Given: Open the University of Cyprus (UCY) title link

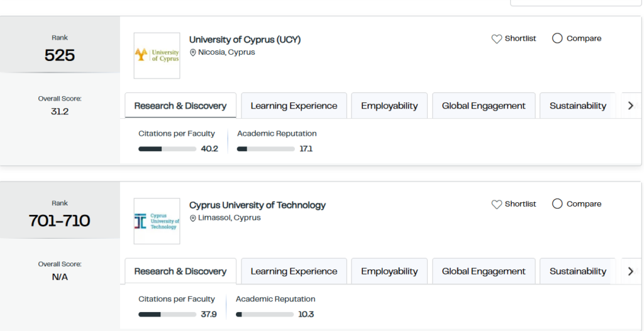Looking at the screenshot, I should click(245, 40).
